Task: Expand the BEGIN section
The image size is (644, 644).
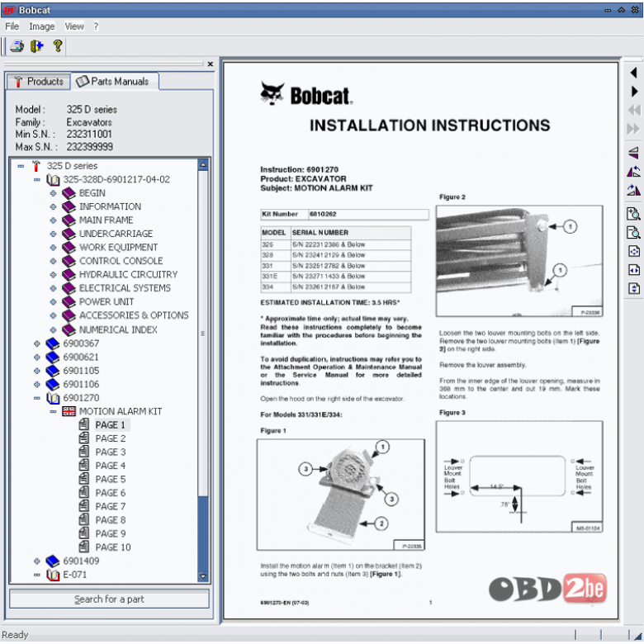Action: 53,193
